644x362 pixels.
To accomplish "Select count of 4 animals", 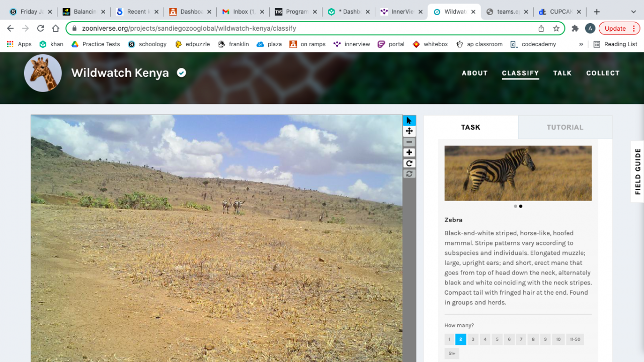I will tap(485, 339).
